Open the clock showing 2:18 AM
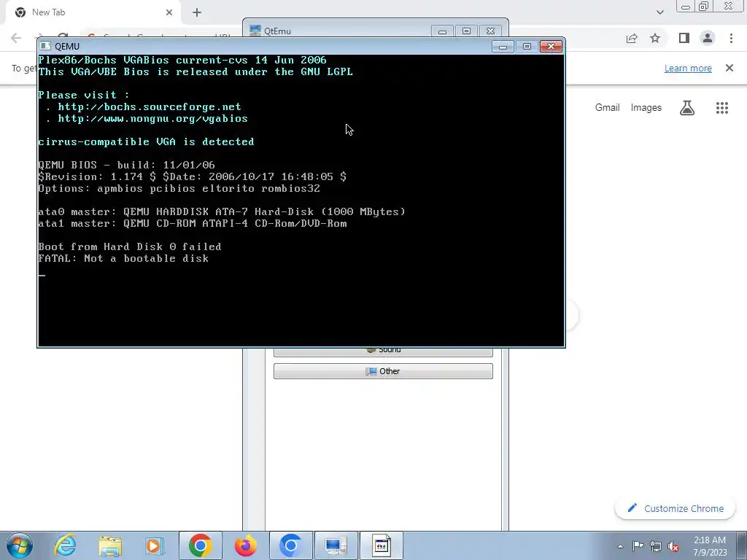This screenshot has height=560, width=747. click(x=709, y=540)
